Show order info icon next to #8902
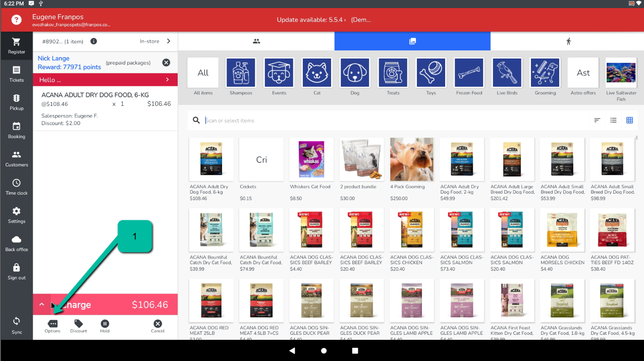The height and width of the screenshot is (361, 644). click(93, 41)
